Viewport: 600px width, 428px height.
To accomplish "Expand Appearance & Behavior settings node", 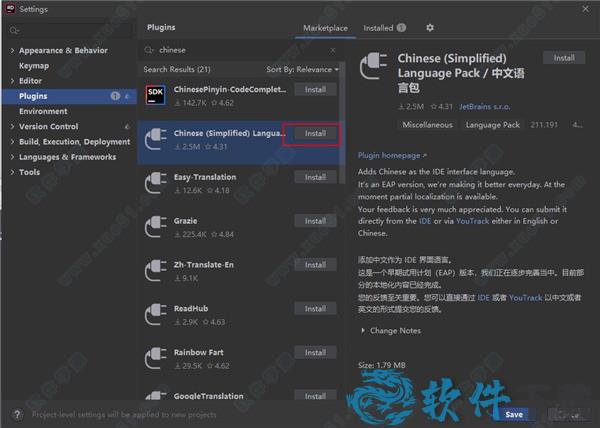I will coord(11,50).
